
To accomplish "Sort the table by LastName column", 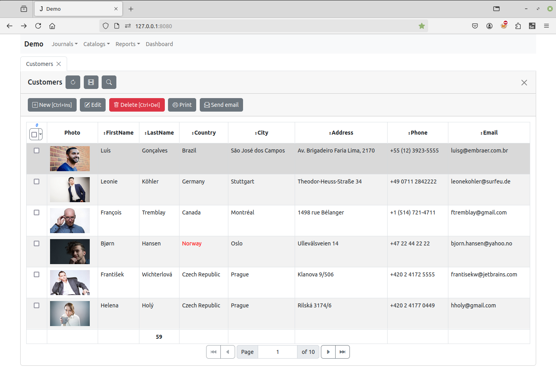I will (159, 133).
